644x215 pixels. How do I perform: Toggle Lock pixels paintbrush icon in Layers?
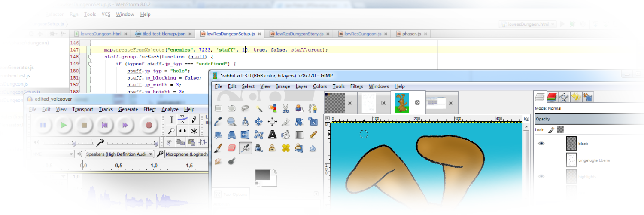tap(552, 129)
